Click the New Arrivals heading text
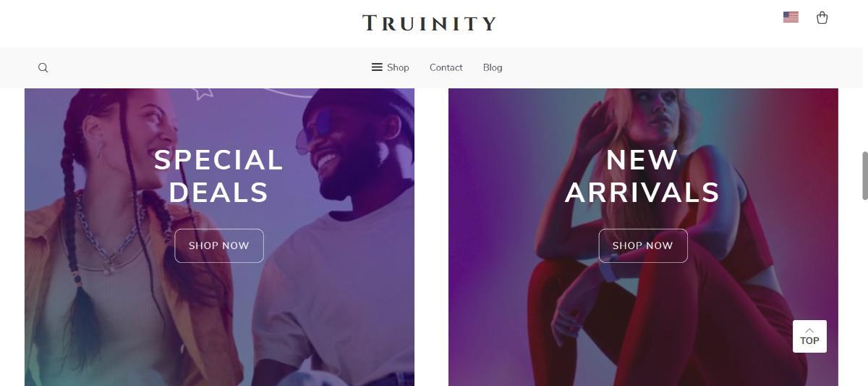The image size is (868, 386). (x=642, y=176)
